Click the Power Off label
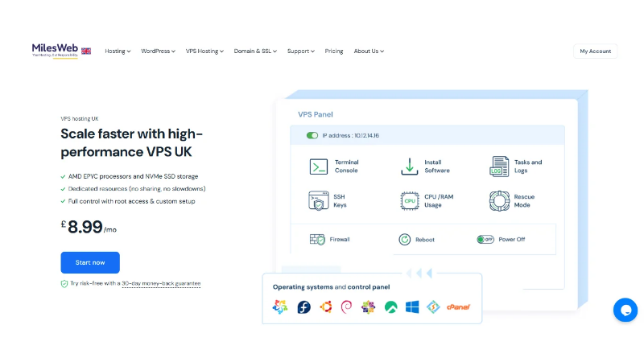 (512, 240)
